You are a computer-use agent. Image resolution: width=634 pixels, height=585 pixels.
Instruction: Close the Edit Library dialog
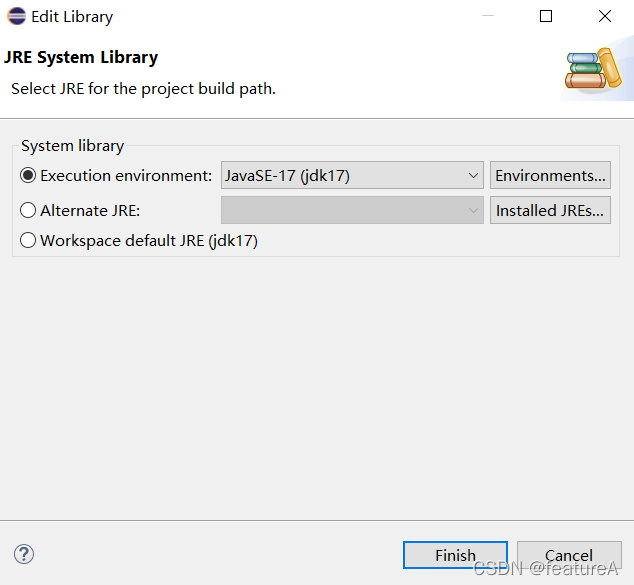(604, 16)
